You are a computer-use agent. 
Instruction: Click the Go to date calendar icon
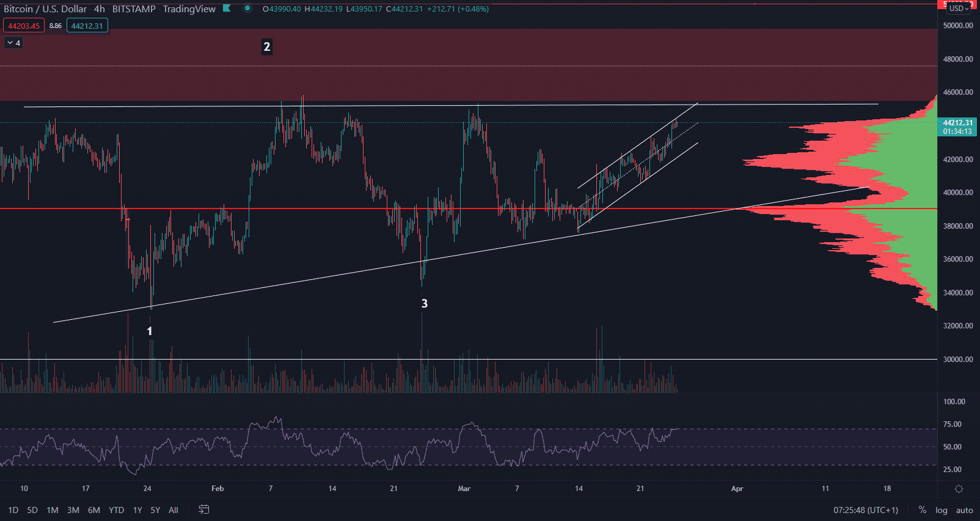coord(204,509)
